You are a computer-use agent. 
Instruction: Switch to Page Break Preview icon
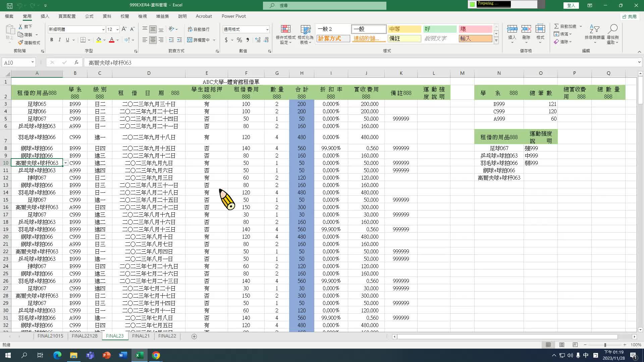tap(575, 345)
